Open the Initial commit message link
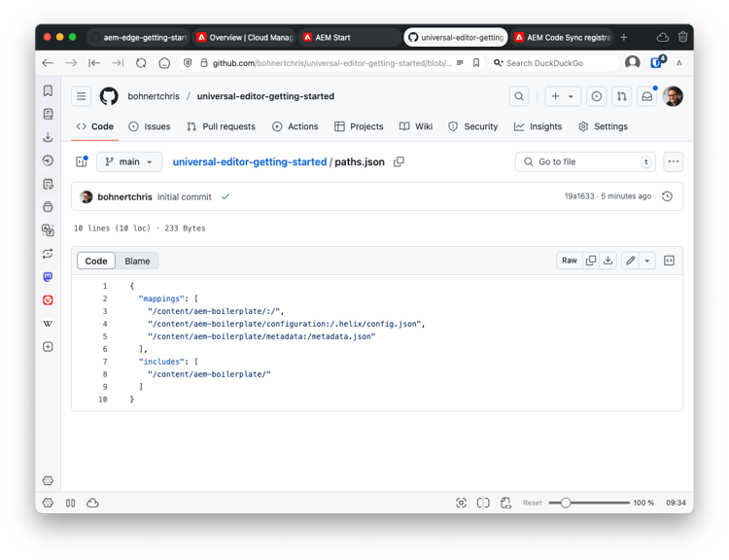Screen dimensions: 729x560 (x=184, y=196)
